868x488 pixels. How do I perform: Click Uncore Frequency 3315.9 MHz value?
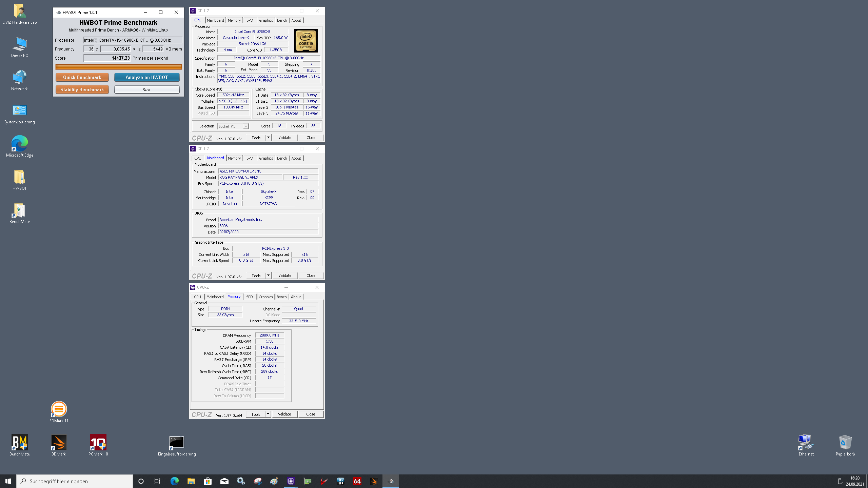(299, 321)
